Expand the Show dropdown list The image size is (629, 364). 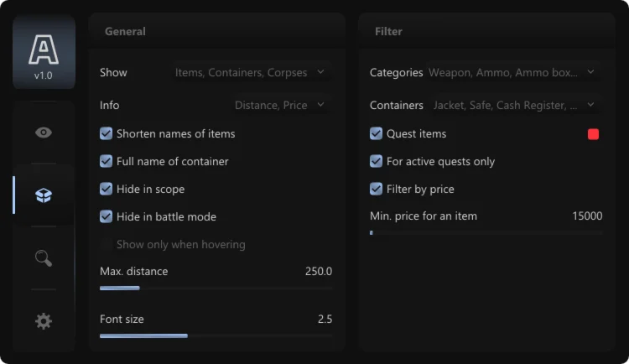250,72
